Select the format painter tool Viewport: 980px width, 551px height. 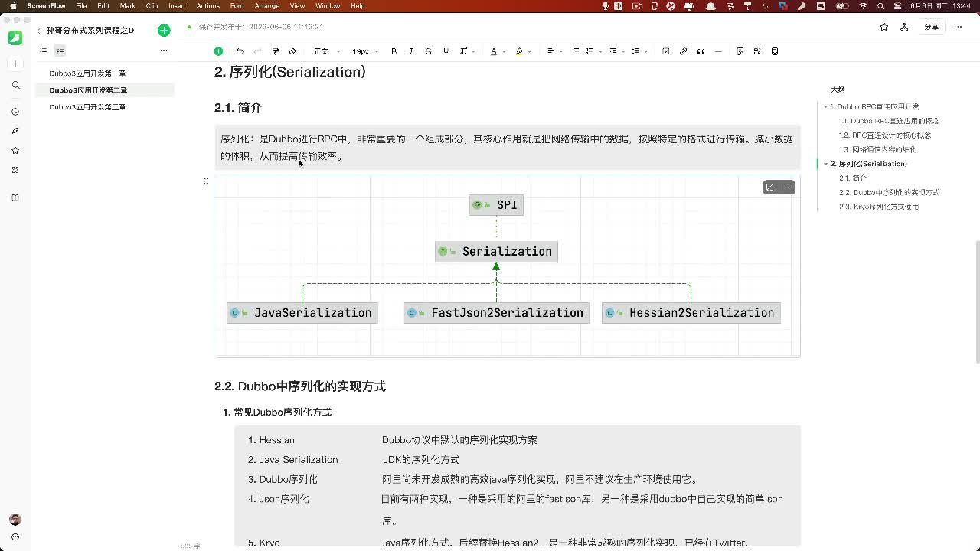(x=276, y=51)
